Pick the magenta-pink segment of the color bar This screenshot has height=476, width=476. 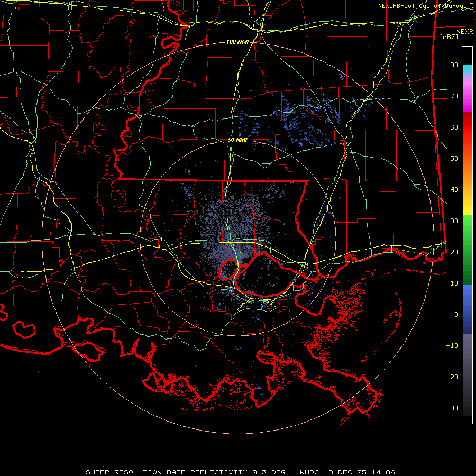467,94
